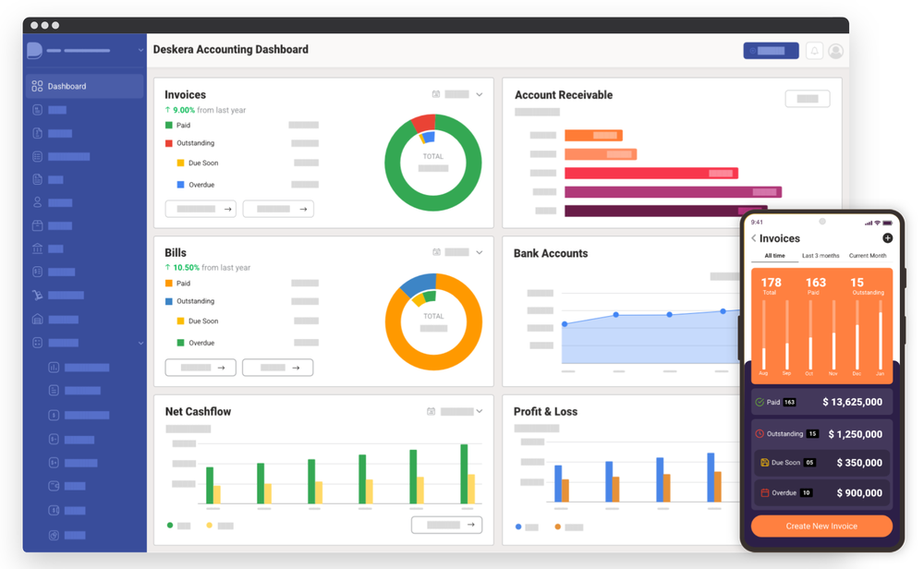Image resolution: width=924 pixels, height=569 pixels.
Task: Open the Paid $13,625,000 row on the phone
Action: [x=821, y=402]
